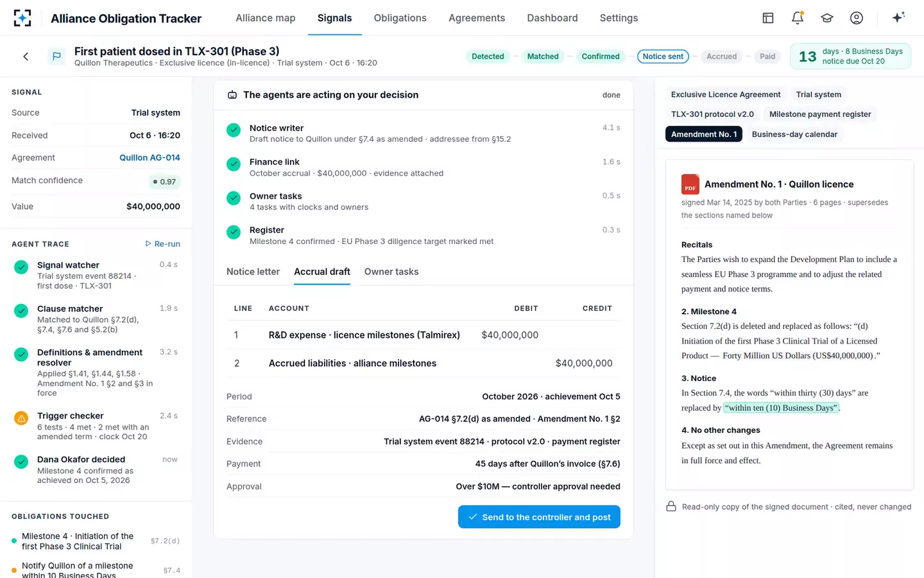Click the Dana Okafor decided check icon
The height and width of the screenshot is (578, 924).
click(x=21, y=462)
